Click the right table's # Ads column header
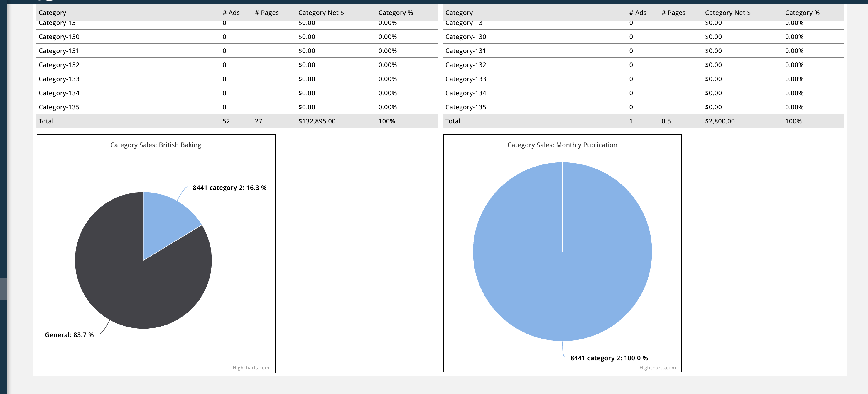Screen dimensions: 868x394 click(x=638, y=13)
